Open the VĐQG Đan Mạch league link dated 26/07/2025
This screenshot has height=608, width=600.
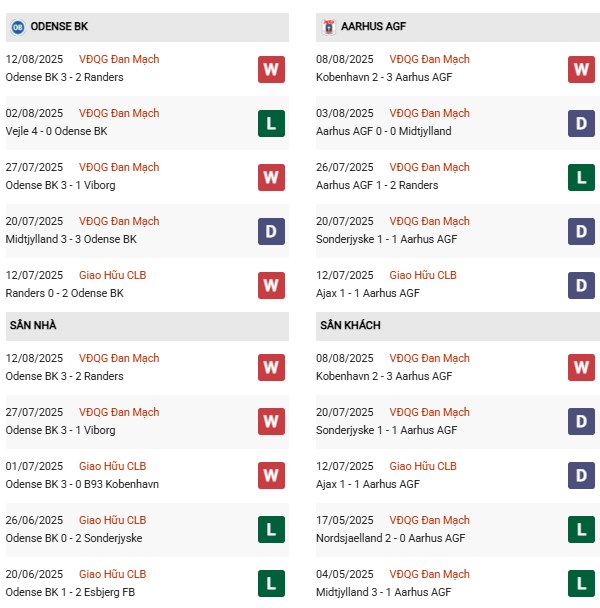429,167
